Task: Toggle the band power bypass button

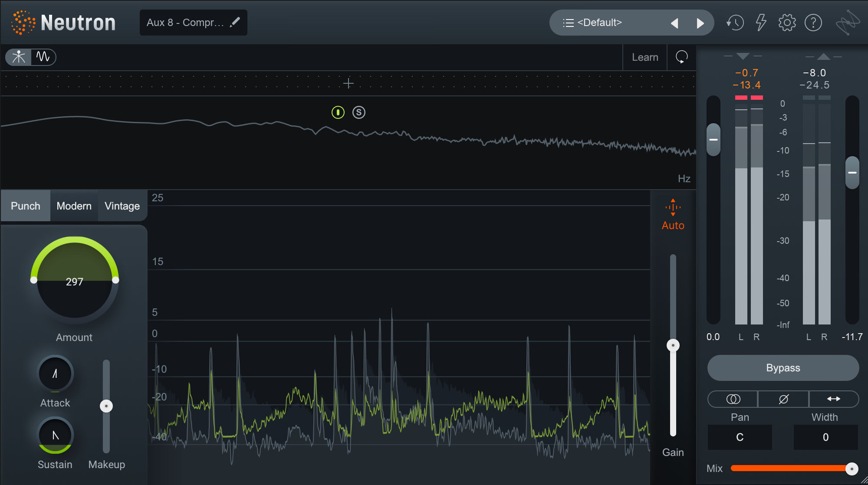Action: 338,112
